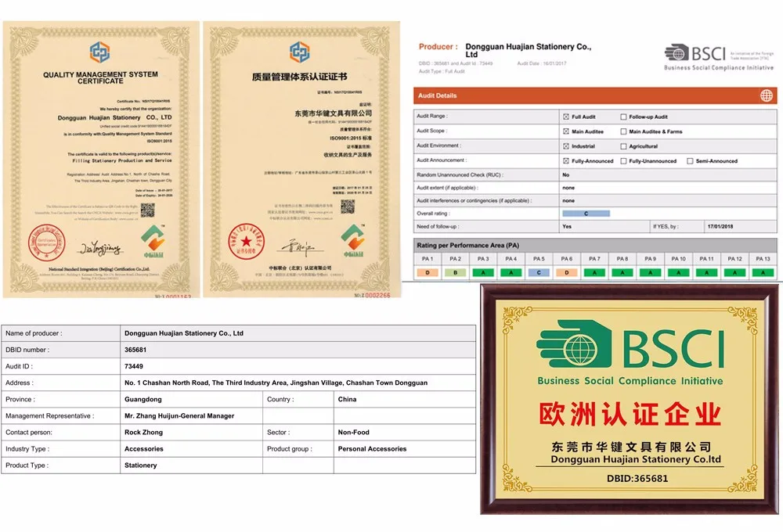783x532 pixels.
Task: Click the Industry Type value Accessories
Action: tap(144, 448)
